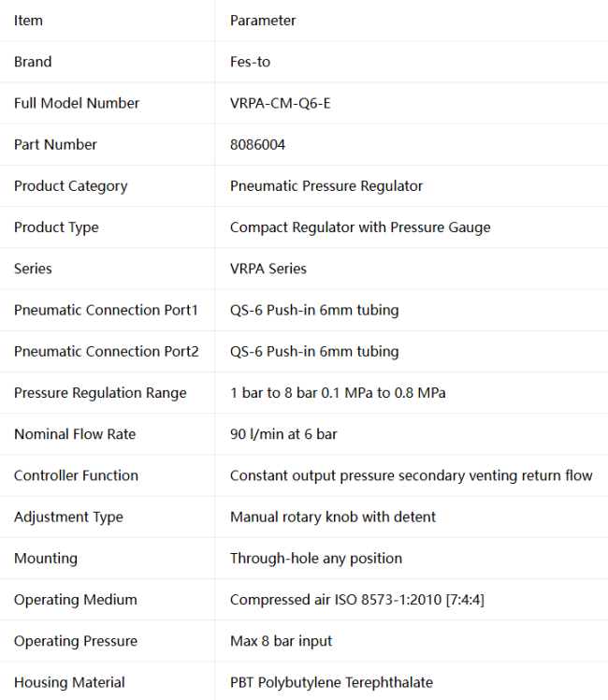Click part number 8086004
Screen dimensions: 608x700
257,145
